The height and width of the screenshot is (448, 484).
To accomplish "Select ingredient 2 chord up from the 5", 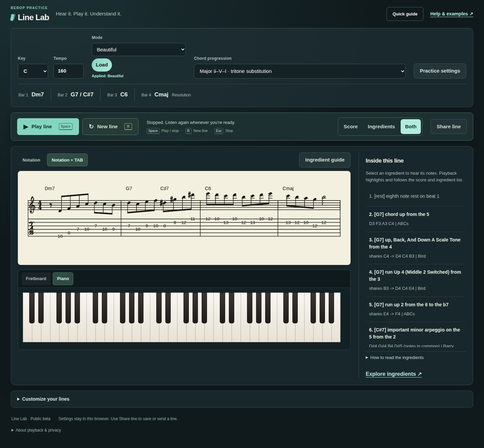I will tap(414, 219).
